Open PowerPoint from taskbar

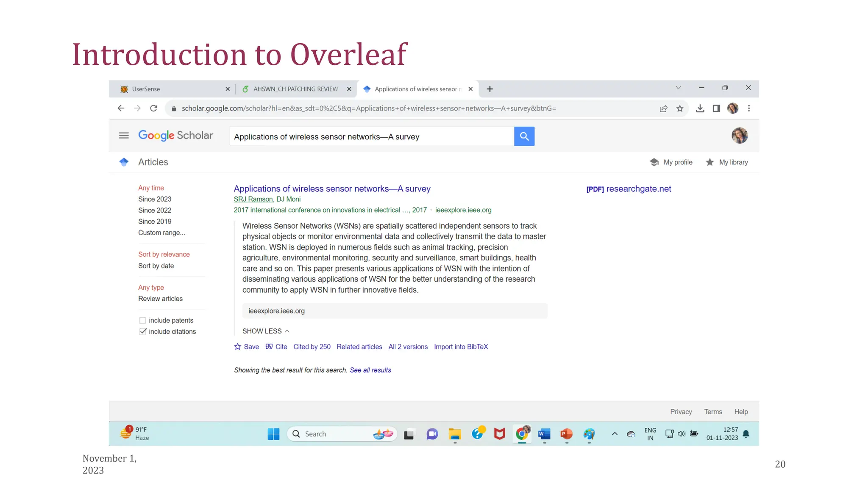(x=567, y=434)
